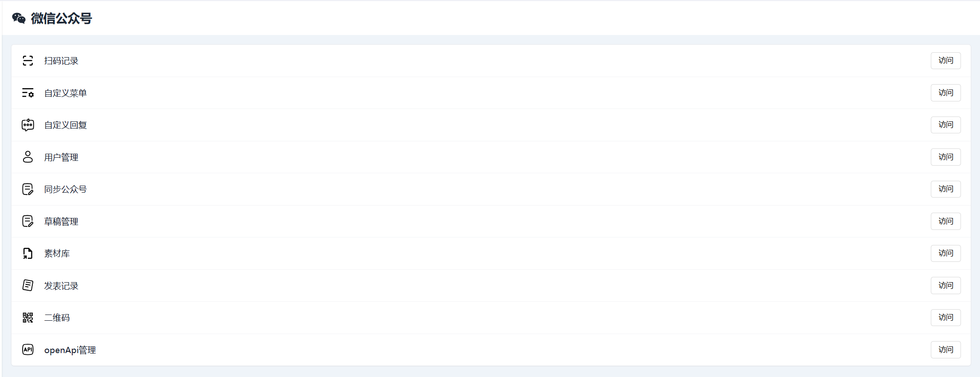The height and width of the screenshot is (377, 980).
Task: Click the WeChat logo icon in header
Action: (19, 18)
